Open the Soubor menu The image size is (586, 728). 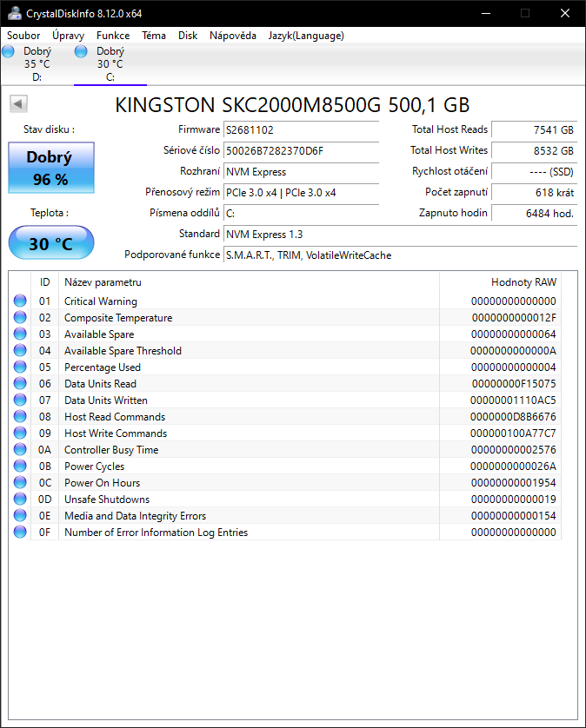pyautogui.click(x=23, y=36)
